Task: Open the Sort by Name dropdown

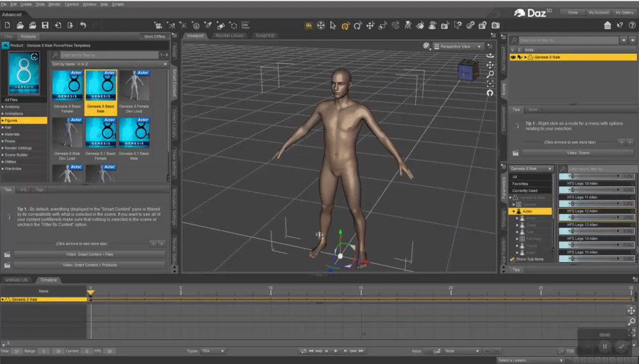Action: [x=109, y=64]
